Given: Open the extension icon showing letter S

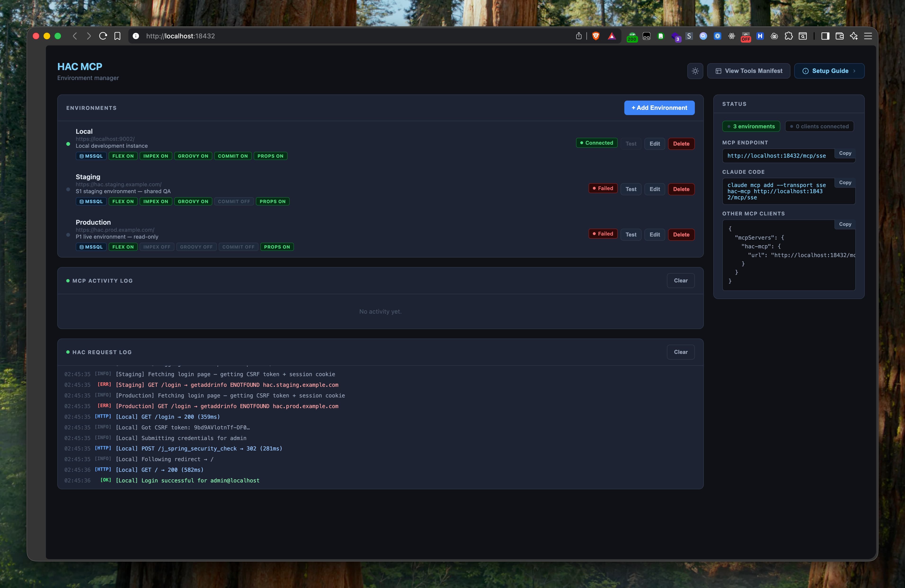Looking at the screenshot, I should tap(689, 36).
